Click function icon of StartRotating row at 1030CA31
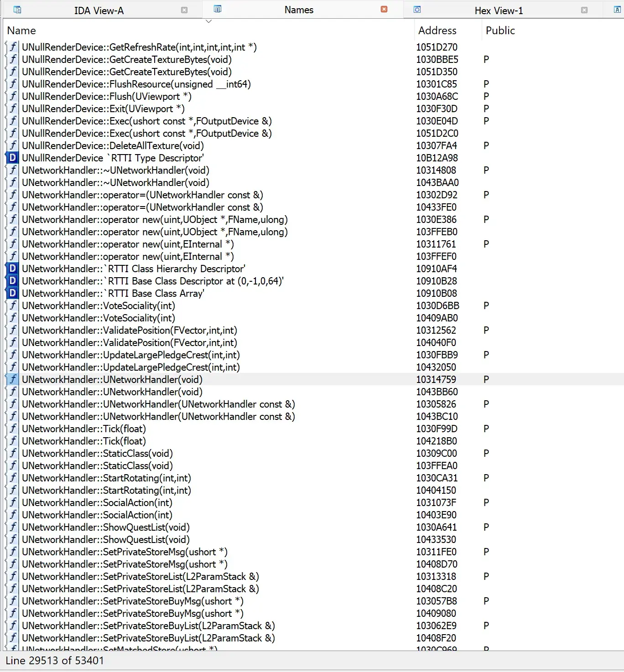Viewport: 624px width, 672px height. click(13, 478)
